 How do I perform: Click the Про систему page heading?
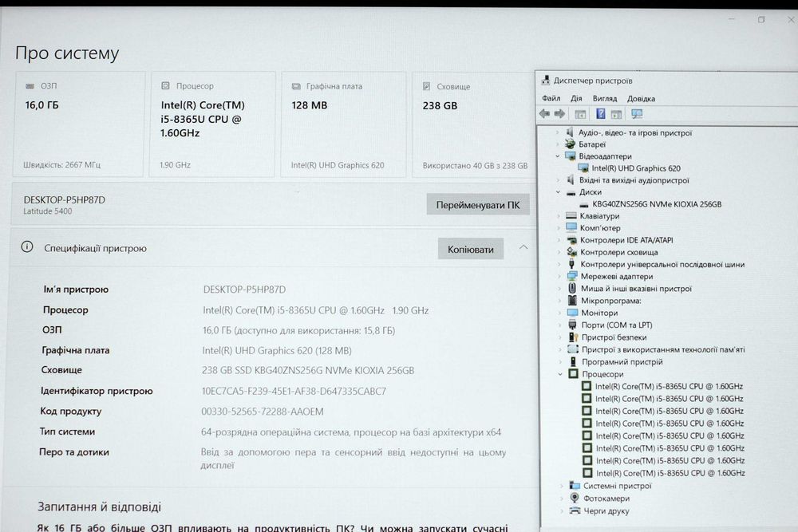click(67, 53)
